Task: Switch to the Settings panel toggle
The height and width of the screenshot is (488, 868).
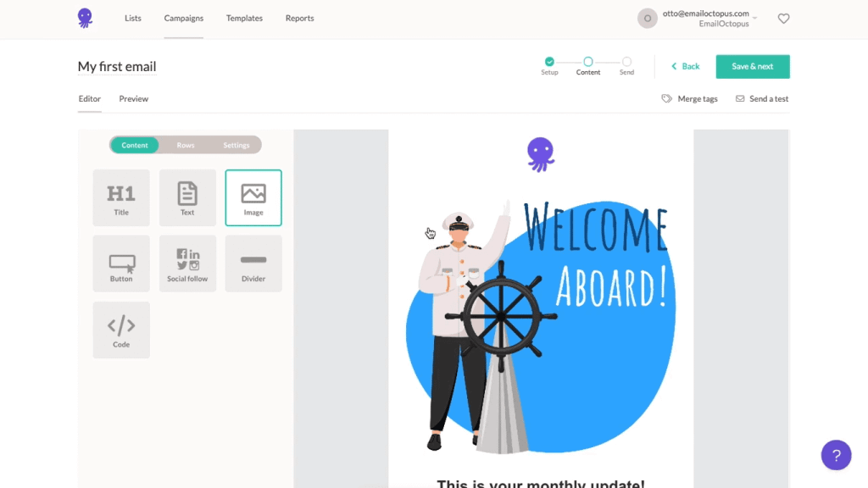Action: (x=236, y=145)
